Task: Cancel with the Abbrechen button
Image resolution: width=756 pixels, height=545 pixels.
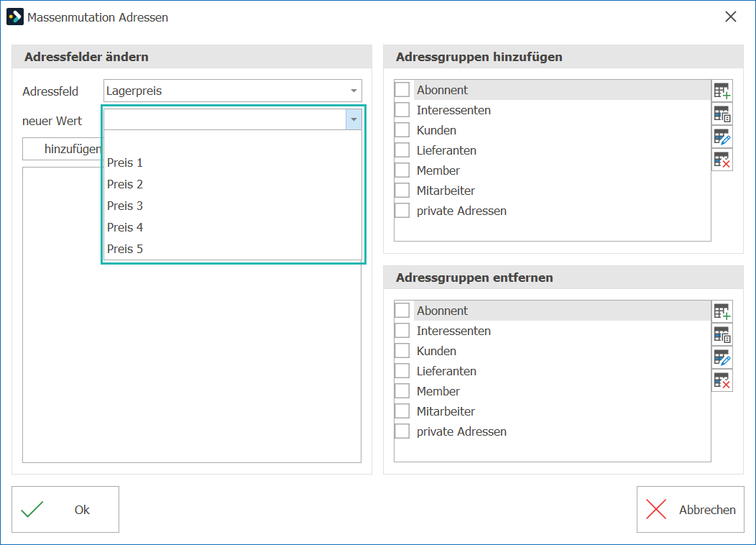Action: [x=690, y=509]
